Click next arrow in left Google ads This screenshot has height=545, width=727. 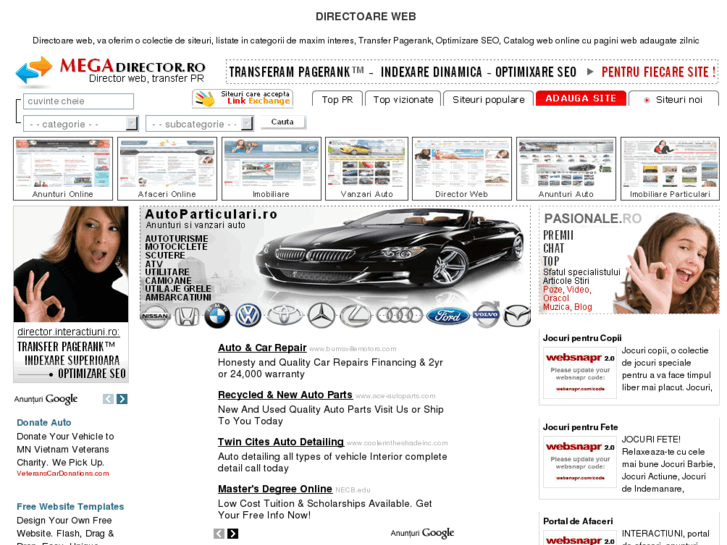pyautogui.click(x=122, y=399)
